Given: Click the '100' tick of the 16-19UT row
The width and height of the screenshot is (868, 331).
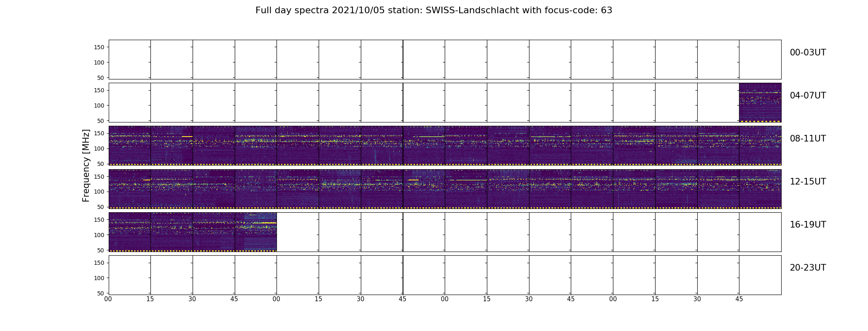Looking at the screenshot, I should click(x=99, y=235).
